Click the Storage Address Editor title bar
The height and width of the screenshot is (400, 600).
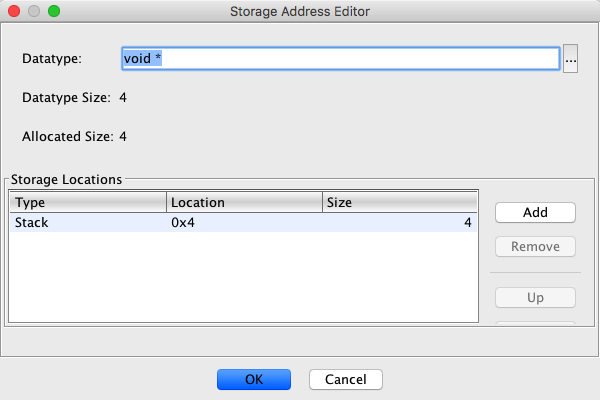click(x=300, y=12)
